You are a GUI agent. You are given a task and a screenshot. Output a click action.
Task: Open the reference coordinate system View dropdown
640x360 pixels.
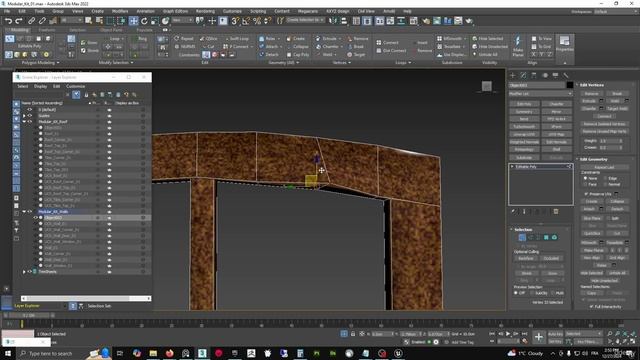(x=182, y=20)
